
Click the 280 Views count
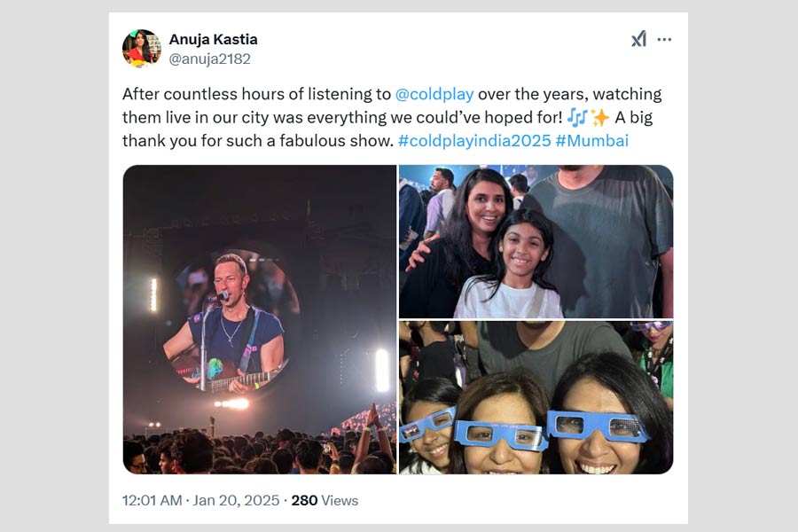(x=325, y=501)
